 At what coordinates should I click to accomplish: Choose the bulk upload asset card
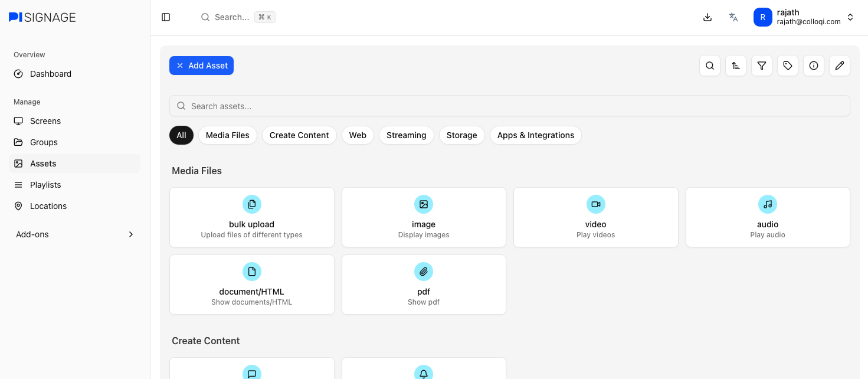(251, 217)
